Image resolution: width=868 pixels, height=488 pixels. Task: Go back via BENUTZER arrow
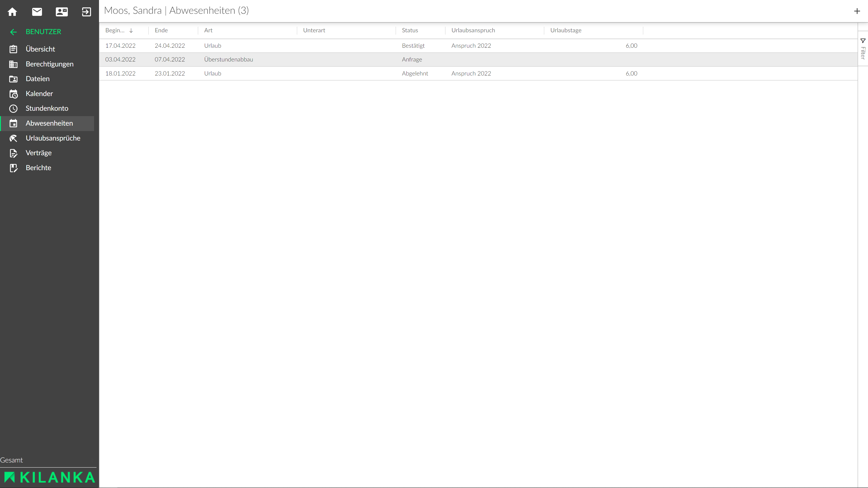pos(14,32)
